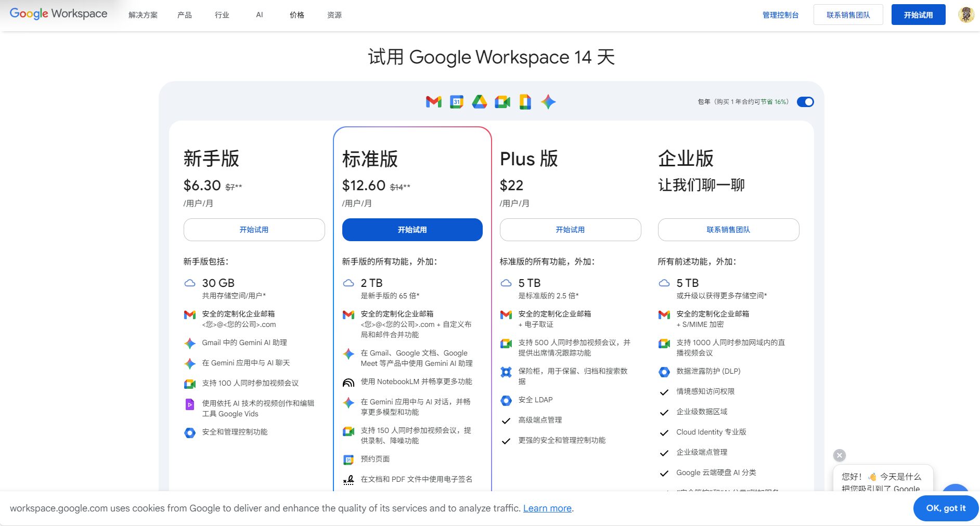This screenshot has height=526, width=980.
Task: Click the cloud icon beside 30 GB
Action: click(190, 283)
